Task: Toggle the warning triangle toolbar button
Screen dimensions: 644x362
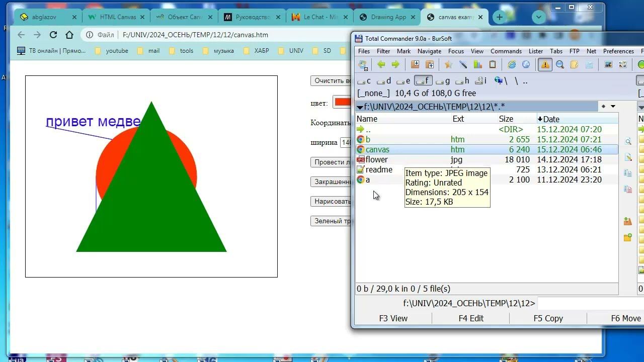Action: pos(545,64)
